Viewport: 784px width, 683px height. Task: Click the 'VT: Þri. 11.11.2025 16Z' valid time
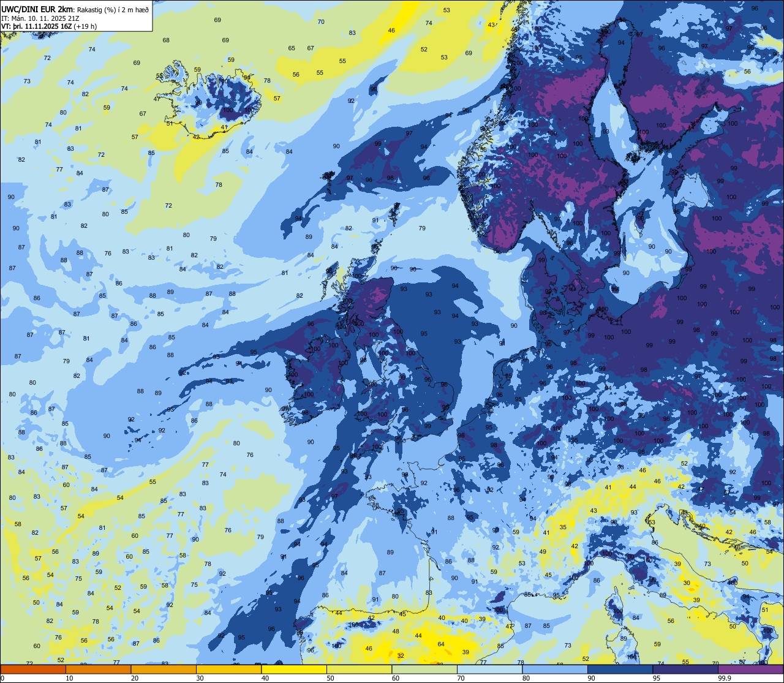pos(37,26)
